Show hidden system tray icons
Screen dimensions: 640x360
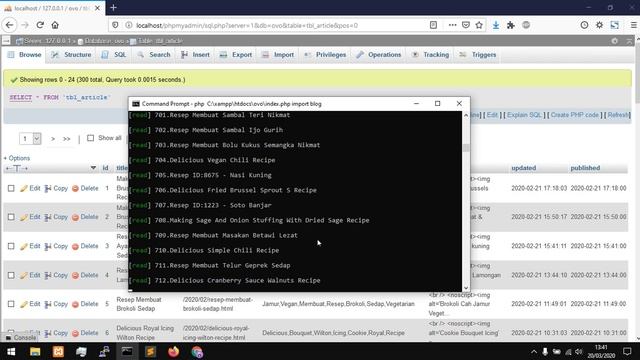tap(533, 351)
